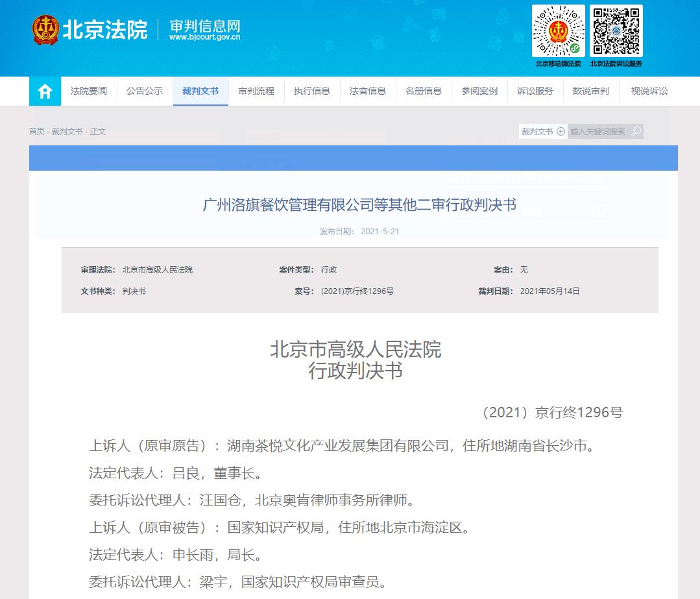
Task: Open the 参阅案例 menu
Action: coord(479,91)
